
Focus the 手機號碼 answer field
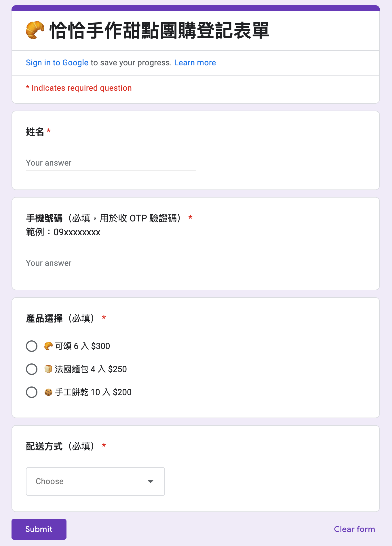point(111,263)
